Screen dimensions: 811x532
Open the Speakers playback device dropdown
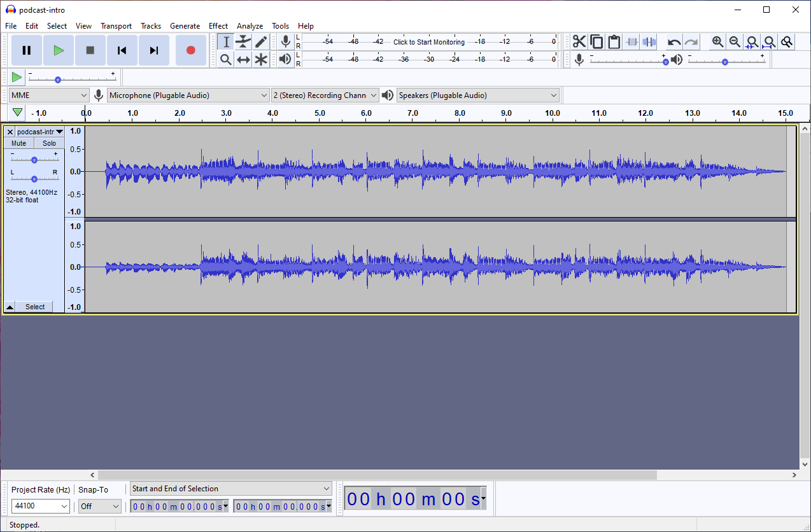click(x=478, y=95)
